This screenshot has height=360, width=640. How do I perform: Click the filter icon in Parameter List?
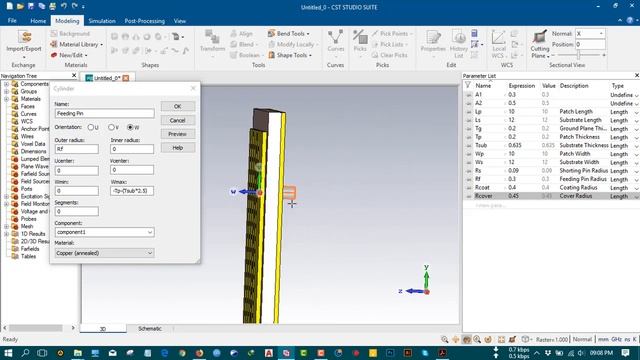tap(468, 85)
